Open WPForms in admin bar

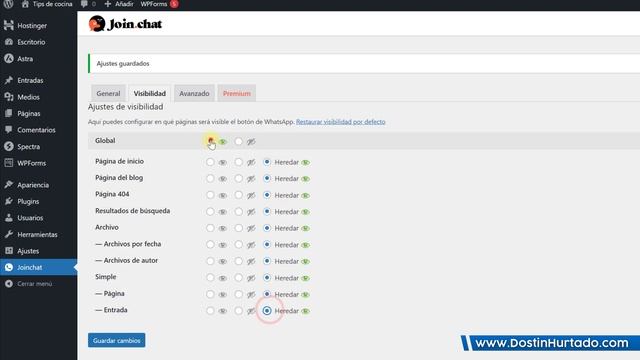[154, 4]
